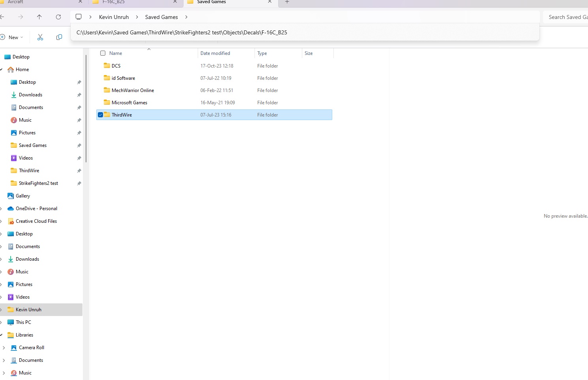Open Libraries in the sidebar
The image size is (588, 380).
(24, 335)
